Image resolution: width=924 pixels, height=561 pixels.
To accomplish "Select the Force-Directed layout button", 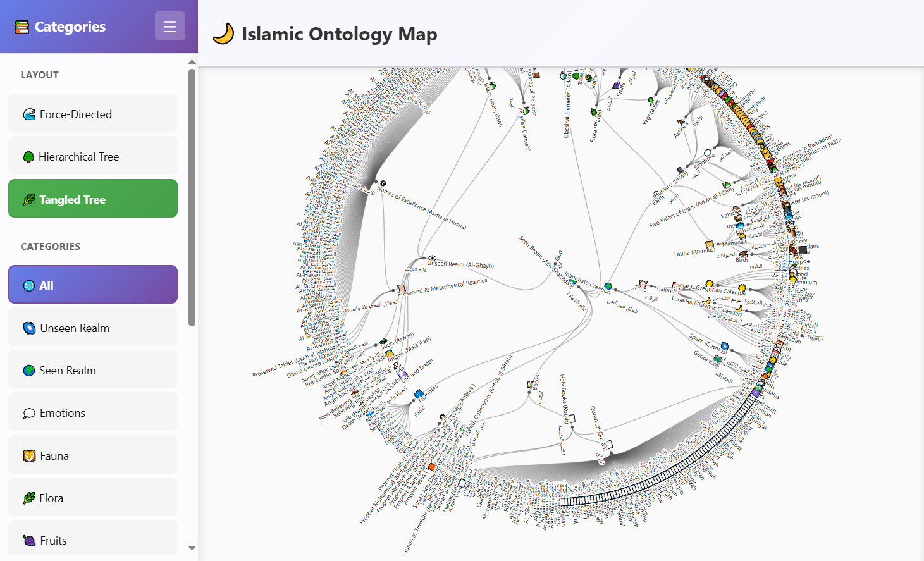I will click(x=92, y=113).
